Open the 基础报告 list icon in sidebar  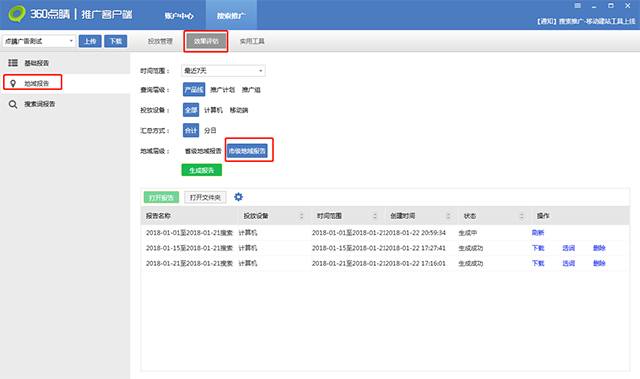(x=13, y=63)
